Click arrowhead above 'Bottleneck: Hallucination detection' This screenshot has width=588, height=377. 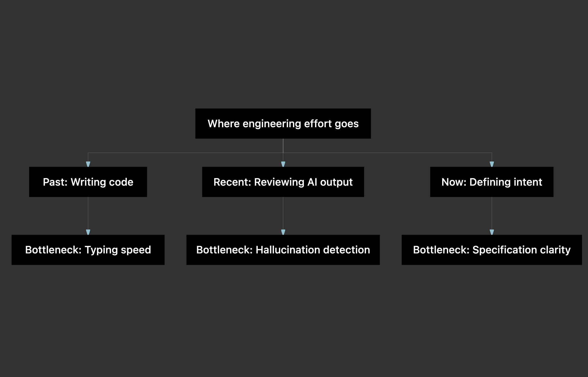click(283, 232)
